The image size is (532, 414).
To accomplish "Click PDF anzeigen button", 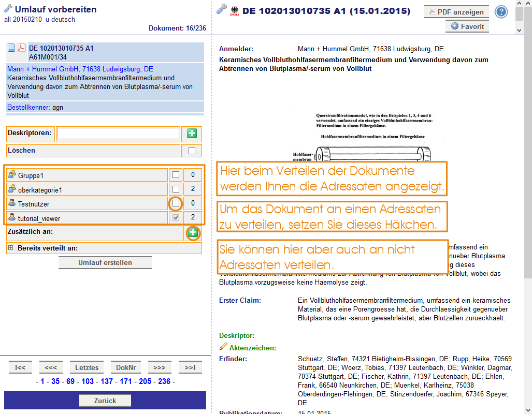I will click(456, 12).
